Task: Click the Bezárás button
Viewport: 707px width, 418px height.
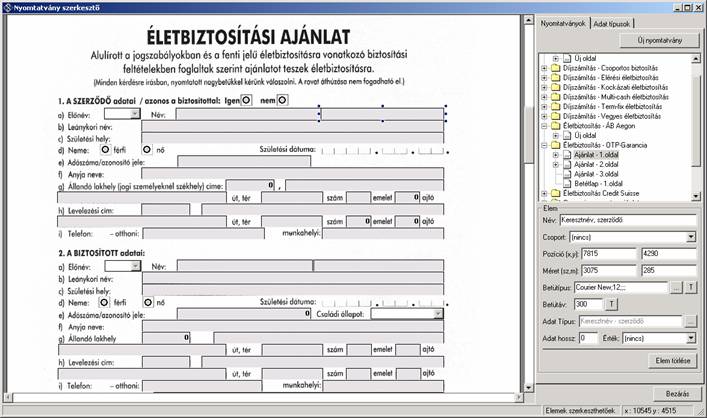Action: pyautogui.click(x=677, y=394)
